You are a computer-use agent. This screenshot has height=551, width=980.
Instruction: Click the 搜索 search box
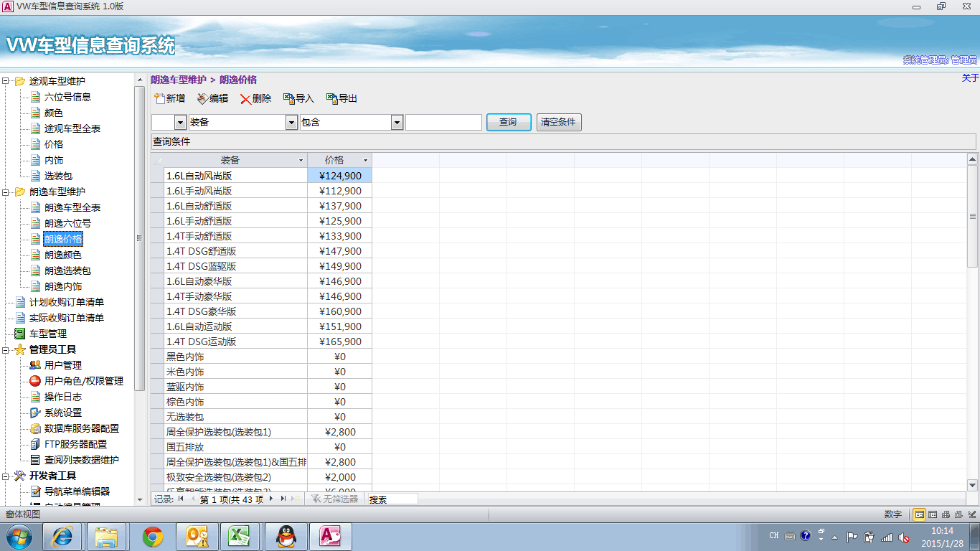coord(392,499)
